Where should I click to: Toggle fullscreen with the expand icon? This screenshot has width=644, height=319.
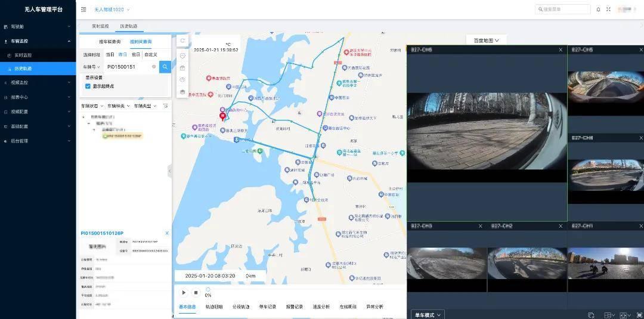[608, 10]
